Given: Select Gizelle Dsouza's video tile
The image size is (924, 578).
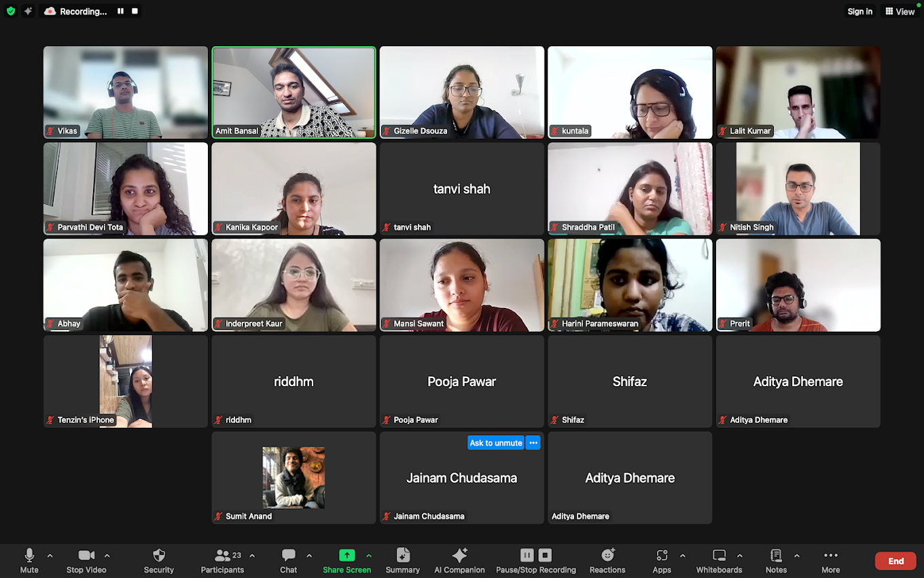Looking at the screenshot, I should [x=462, y=92].
